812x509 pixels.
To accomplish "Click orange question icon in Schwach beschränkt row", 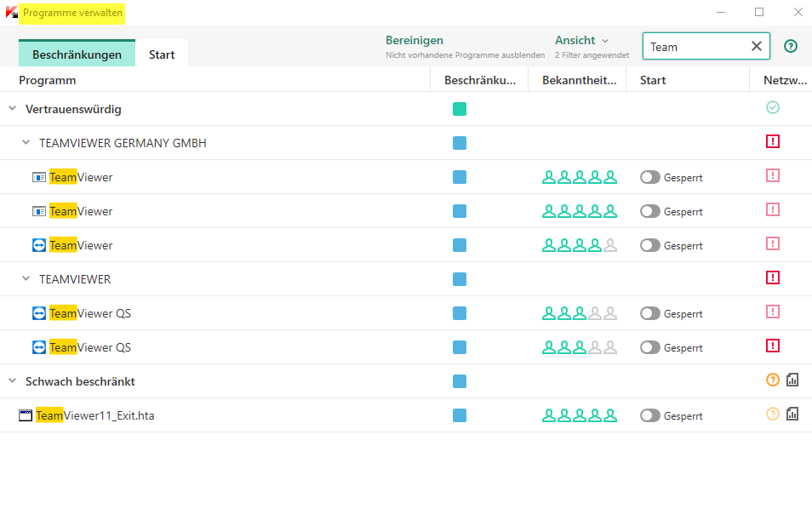I will [x=773, y=380].
